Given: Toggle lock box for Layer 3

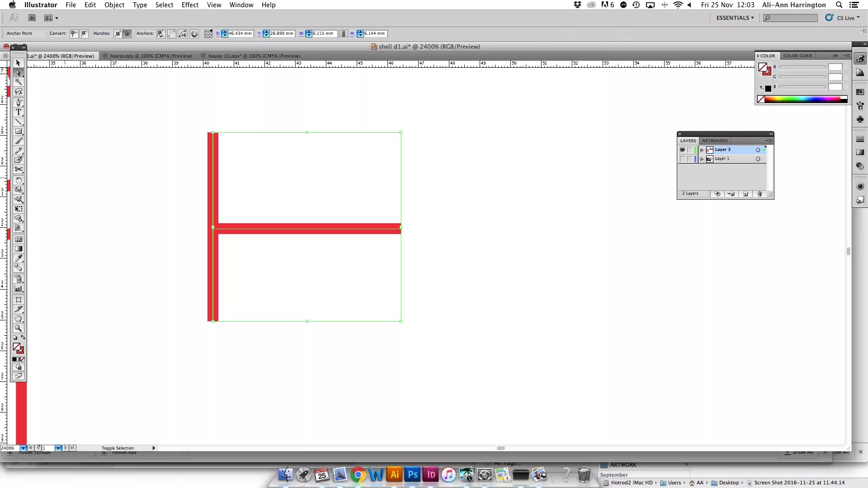Looking at the screenshot, I should [690, 150].
